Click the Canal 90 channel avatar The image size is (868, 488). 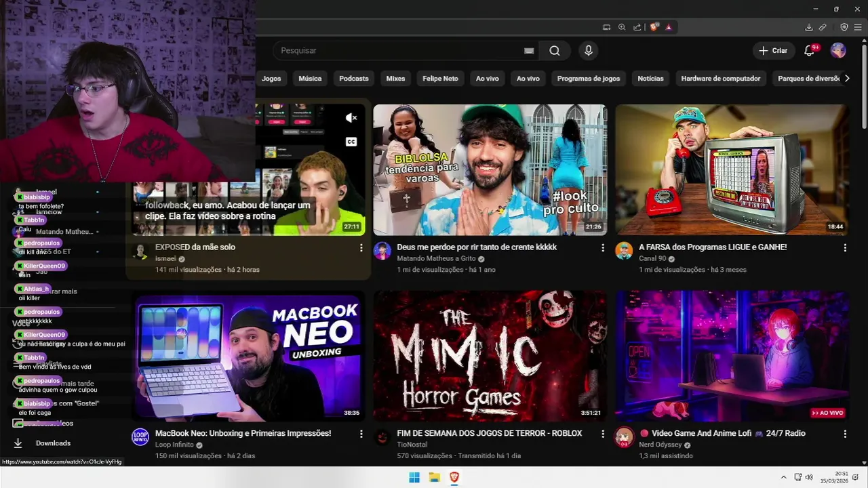(x=624, y=251)
